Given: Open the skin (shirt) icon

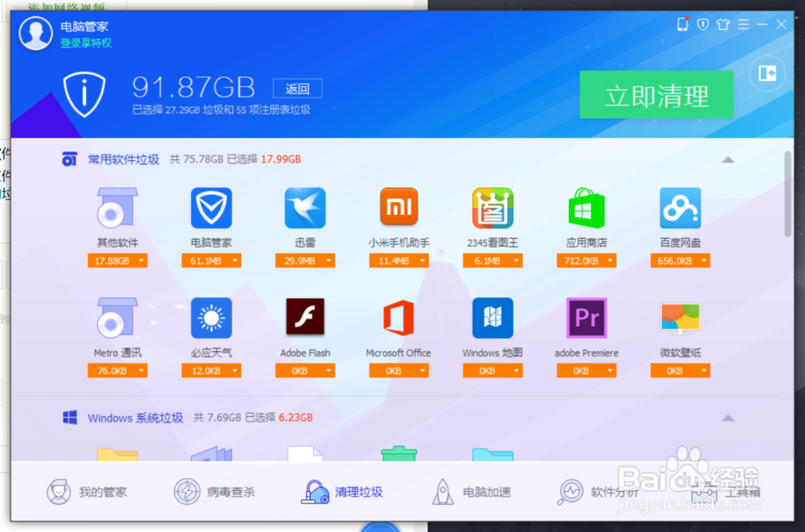Looking at the screenshot, I should [723, 24].
